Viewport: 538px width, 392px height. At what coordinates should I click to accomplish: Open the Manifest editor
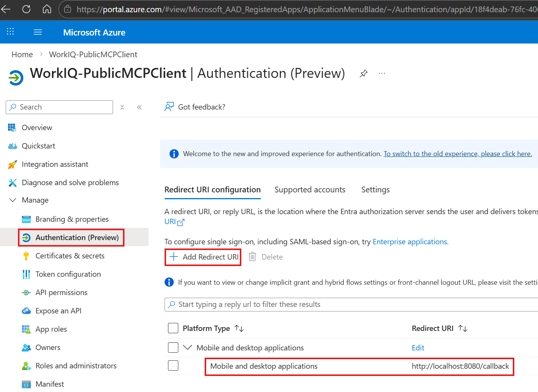pos(50,384)
